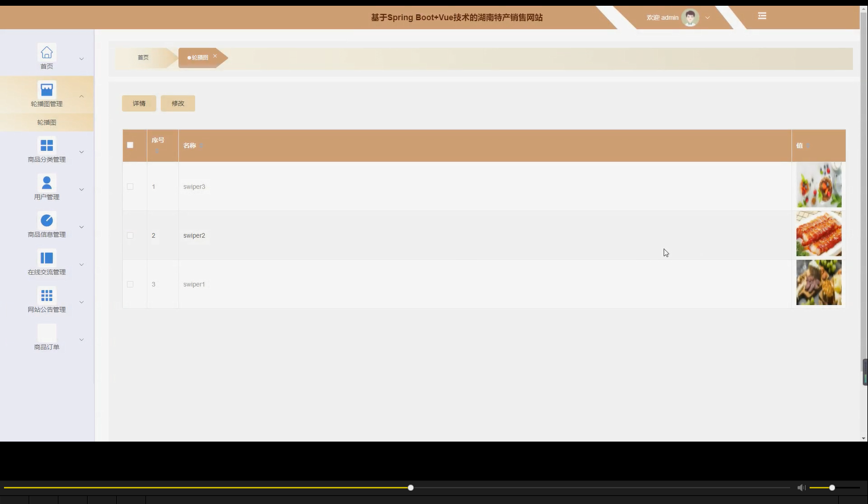The image size is (868, 504).
Task: Click the 用户管理 user icon
Action: (x=47, y=183)
